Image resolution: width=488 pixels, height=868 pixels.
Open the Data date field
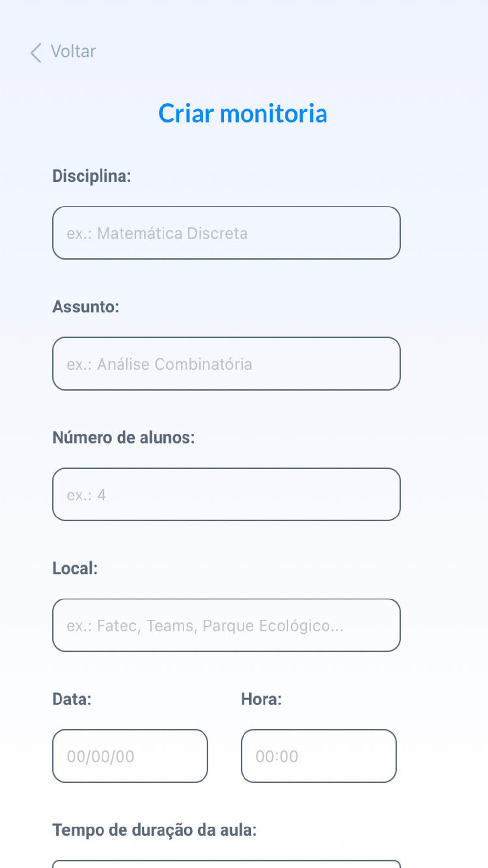pyautogui.click(x=130, y=756)
